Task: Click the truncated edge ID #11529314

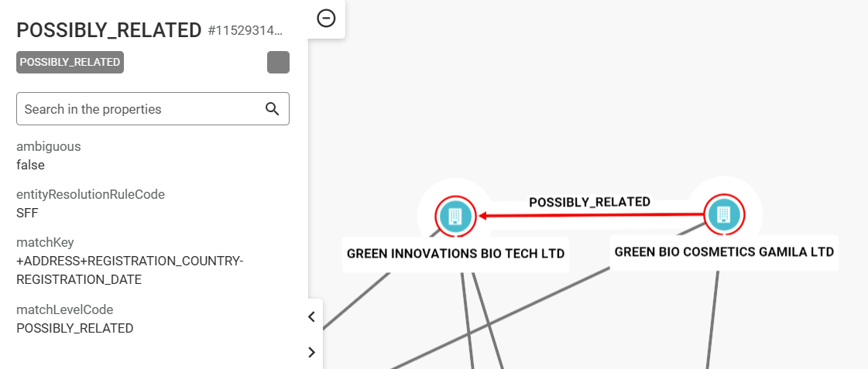Action: pyautogui.click(x=245, y=30)
